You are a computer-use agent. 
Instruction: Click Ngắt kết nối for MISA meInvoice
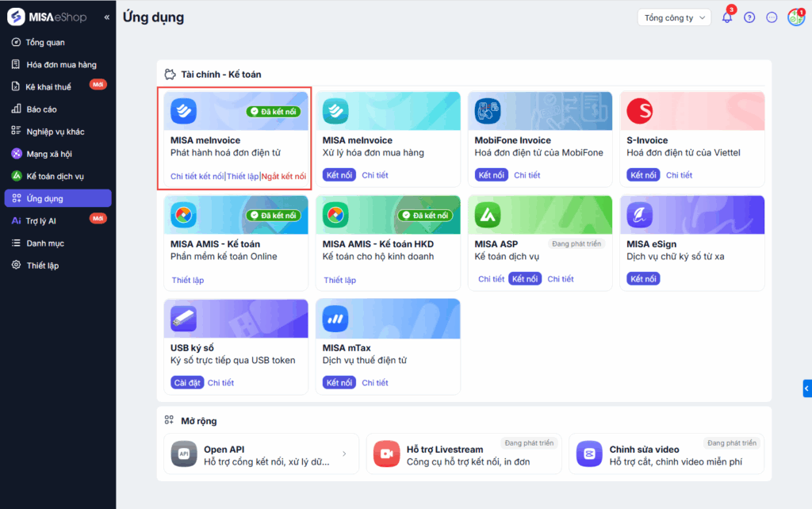[284, 177]
